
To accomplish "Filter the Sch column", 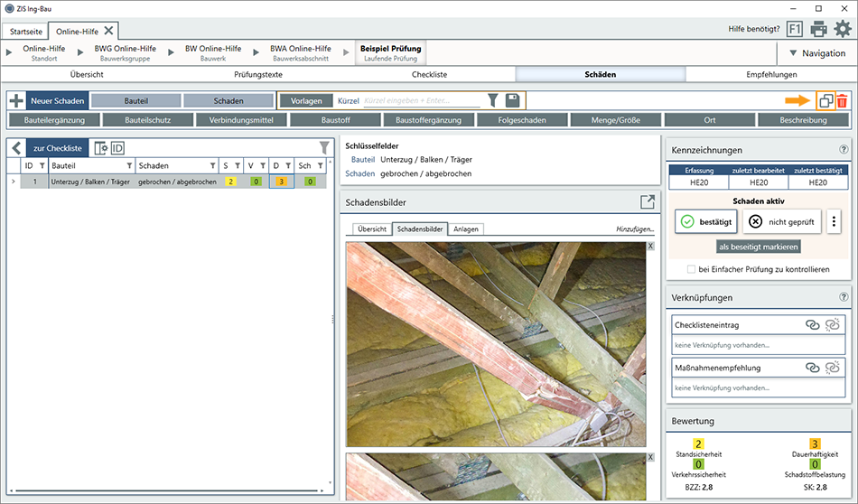I will 321,165.
